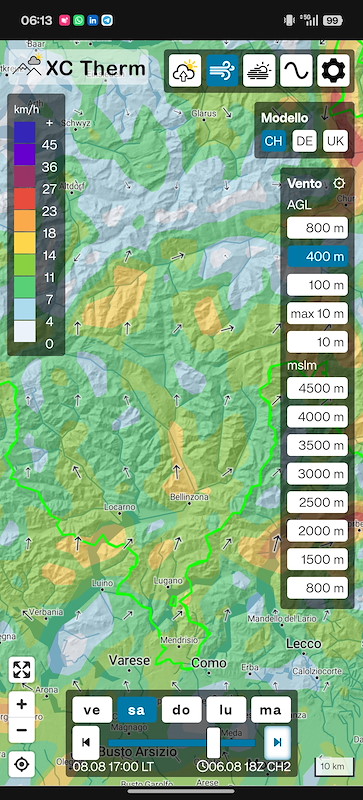Image resolution: width=363 pixels, height=800 pixels.
Task: Select the 4500 m mslm altitude
Action: click(318, 388)
